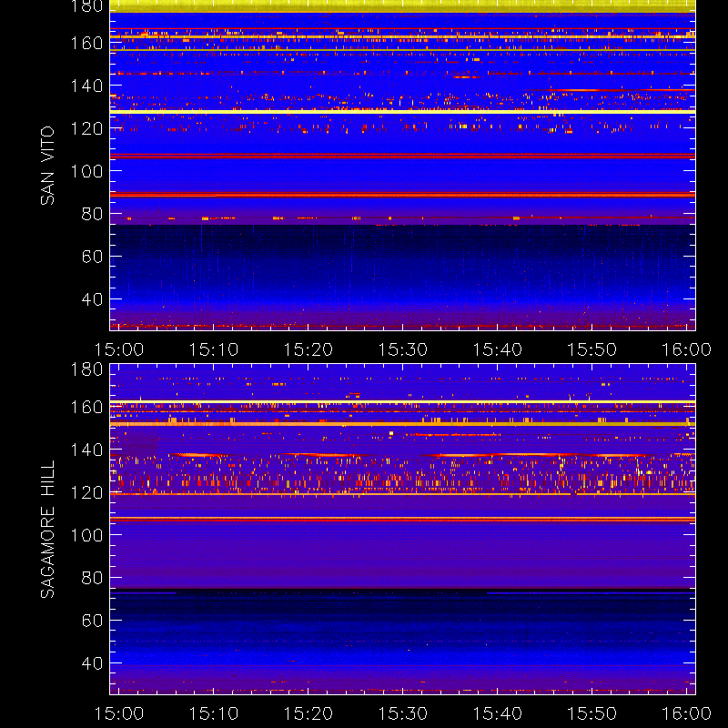Click 15:10 time label below San Vito plot
The width and height of the screenshot is (728, 728).
coord(214,349)
